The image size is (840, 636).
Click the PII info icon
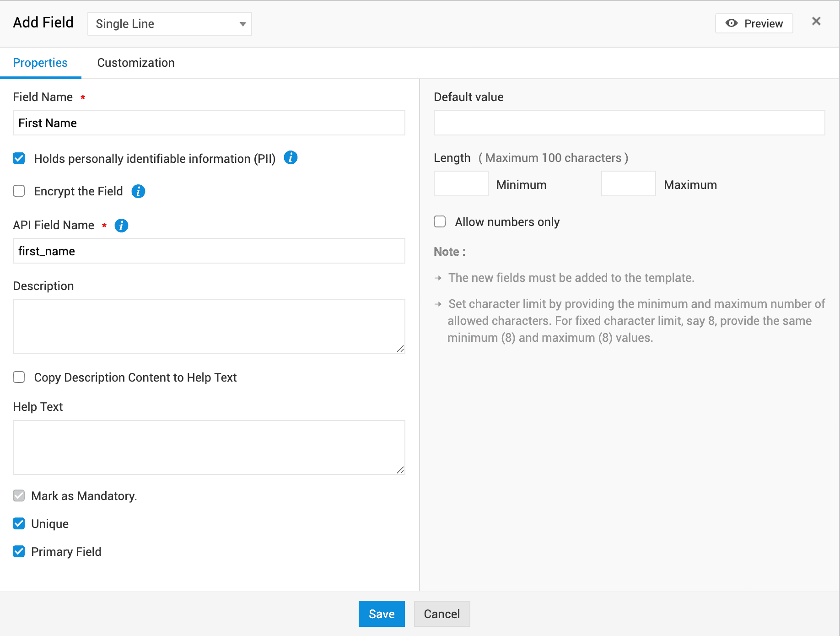(291, 158)
